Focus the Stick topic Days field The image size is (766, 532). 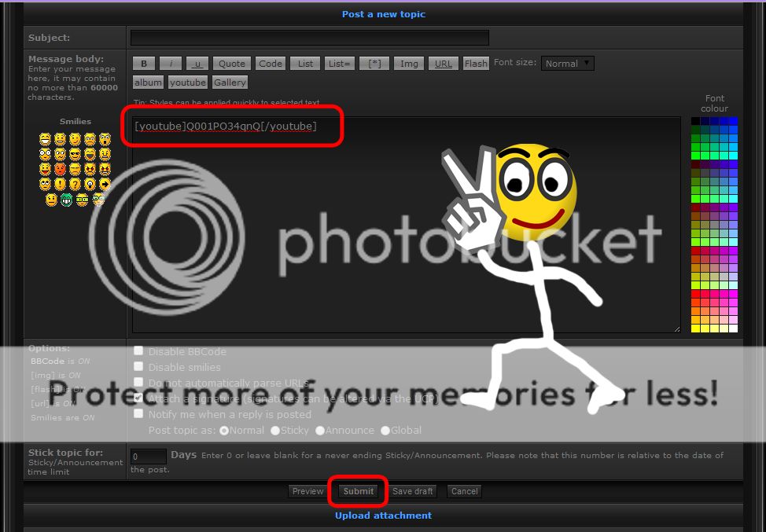149,457
